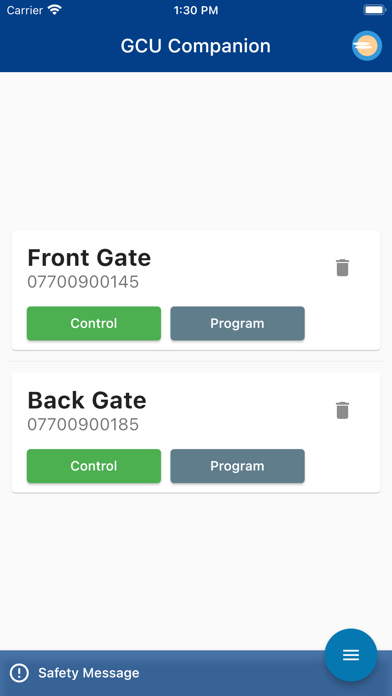Screen dimensions: 392x696
Task: Open Control for Front Gate
Action: (94, 323)
